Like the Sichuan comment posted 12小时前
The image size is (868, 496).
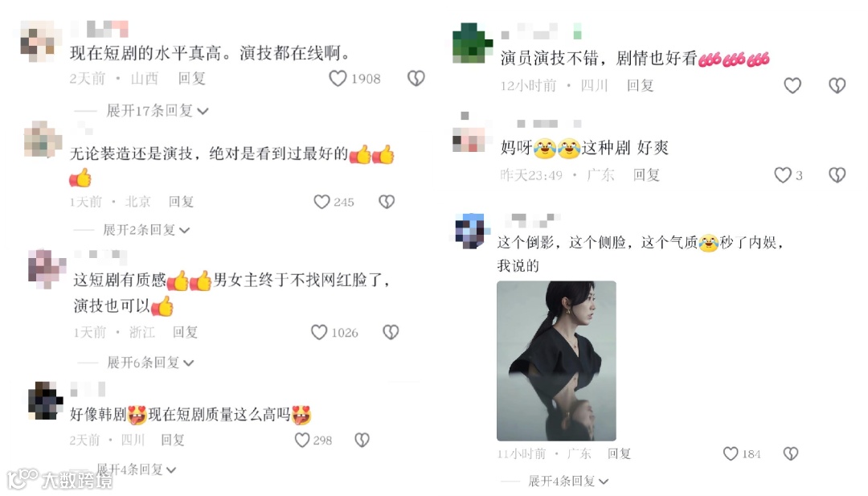click(792, 85)
